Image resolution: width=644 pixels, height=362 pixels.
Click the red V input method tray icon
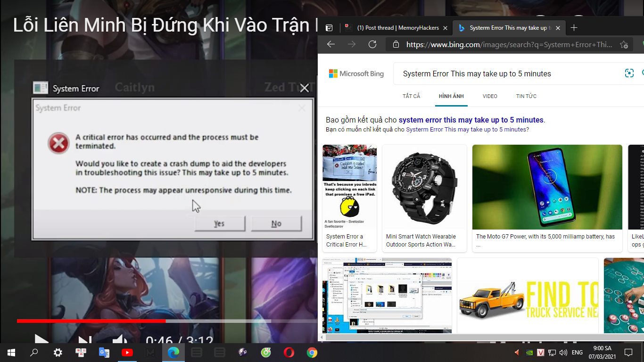[x=541, y=353]
